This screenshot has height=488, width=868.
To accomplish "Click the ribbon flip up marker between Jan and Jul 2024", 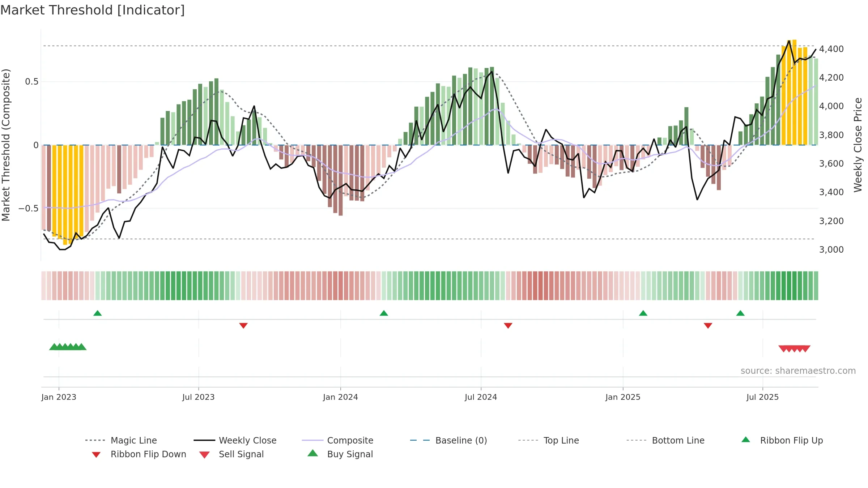I will click(384, 313).
